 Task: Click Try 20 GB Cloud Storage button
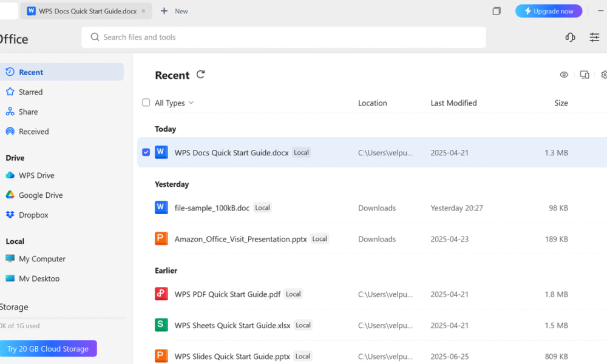click(48, 349)
